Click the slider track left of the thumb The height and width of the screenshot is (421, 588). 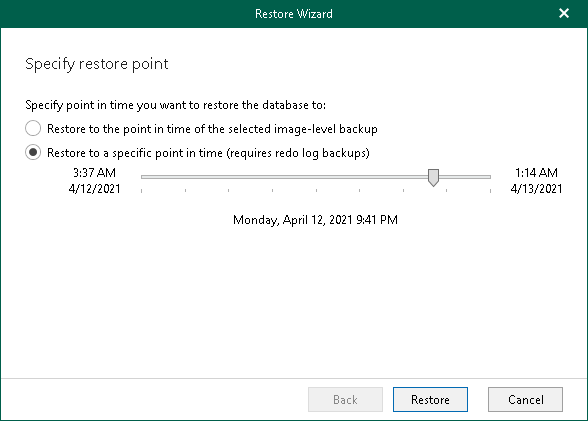pyautogui.click(x=284, y=177)
